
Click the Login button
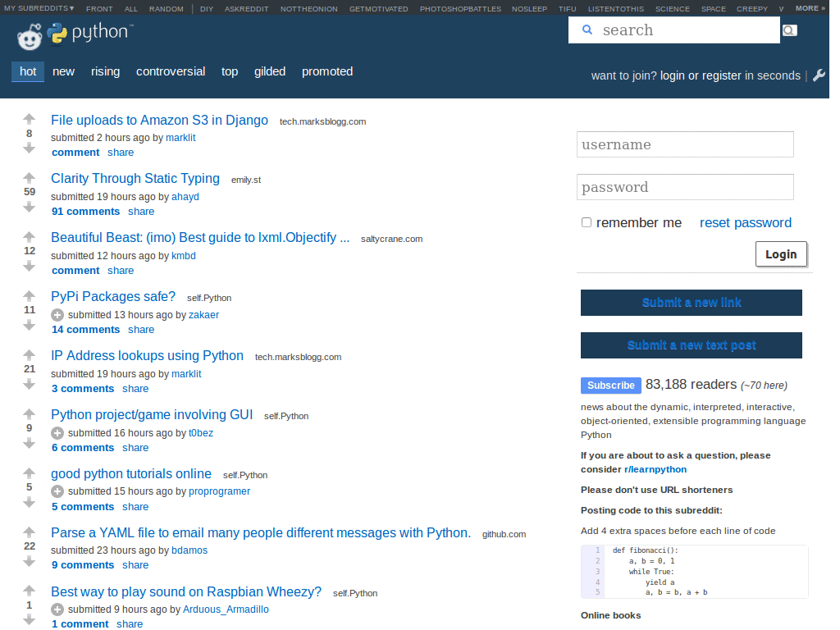coord(781,254)
